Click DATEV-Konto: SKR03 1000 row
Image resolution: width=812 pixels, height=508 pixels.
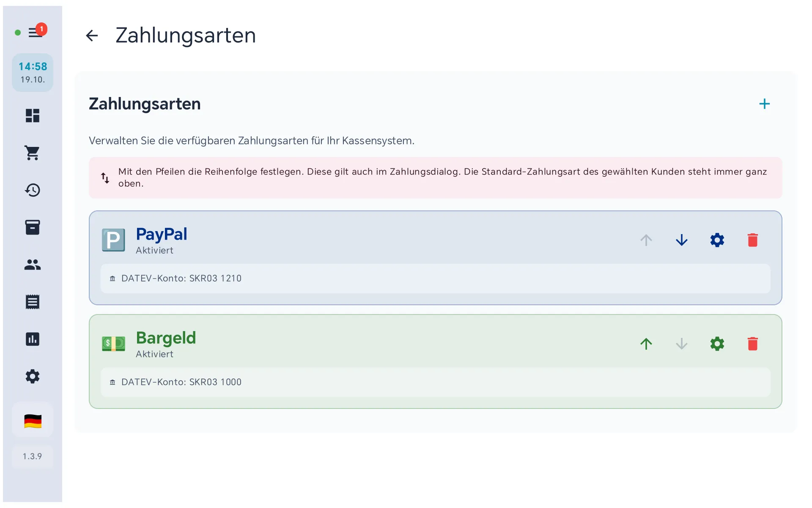coord(436,382)
